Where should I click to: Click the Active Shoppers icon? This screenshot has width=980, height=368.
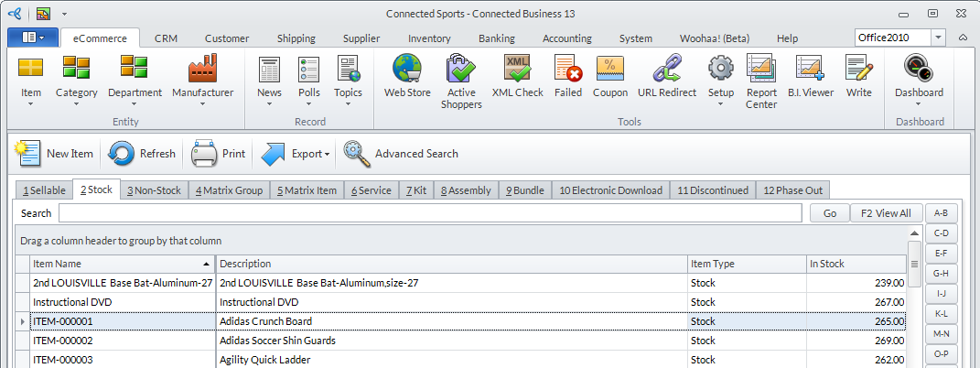coord(461,81)
